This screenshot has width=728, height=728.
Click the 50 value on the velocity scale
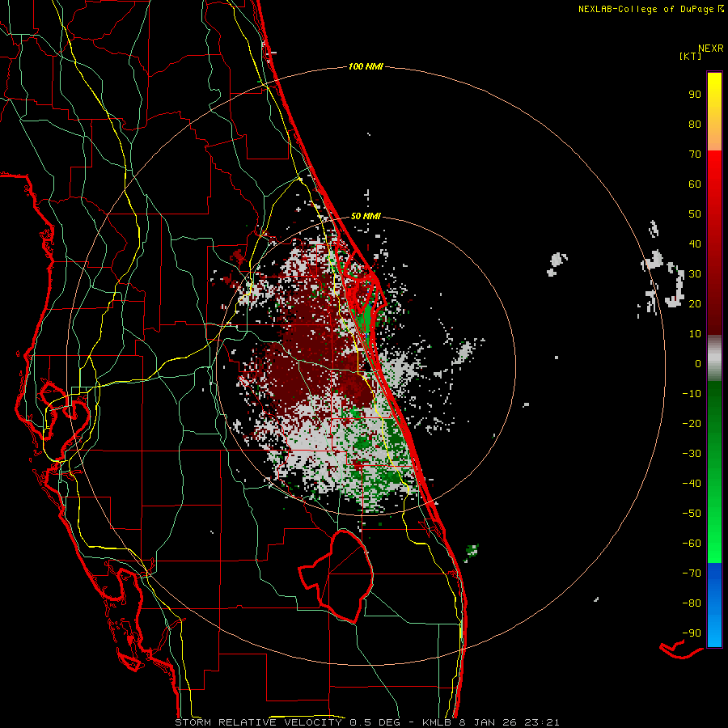[x=695, y=214]
